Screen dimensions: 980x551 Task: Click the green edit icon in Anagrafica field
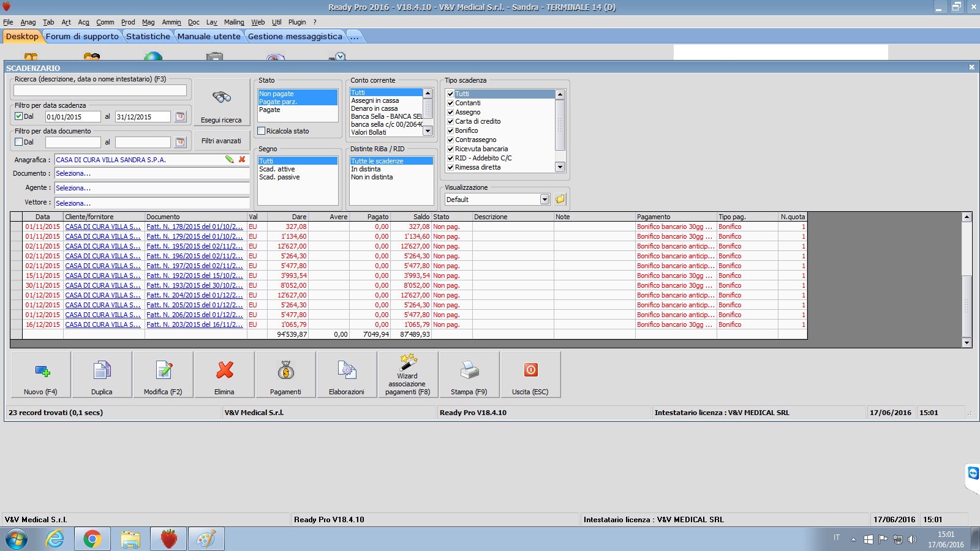point(230,159)
